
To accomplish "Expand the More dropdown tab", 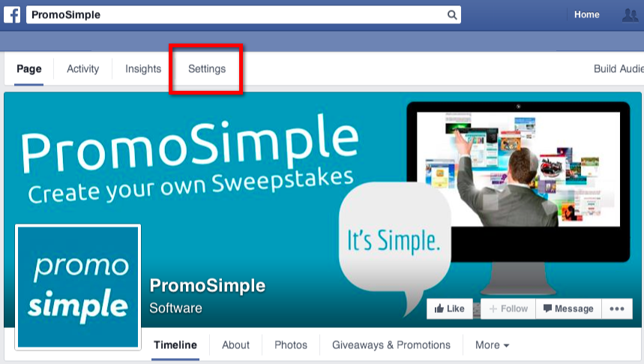I will tap(492, 344).
